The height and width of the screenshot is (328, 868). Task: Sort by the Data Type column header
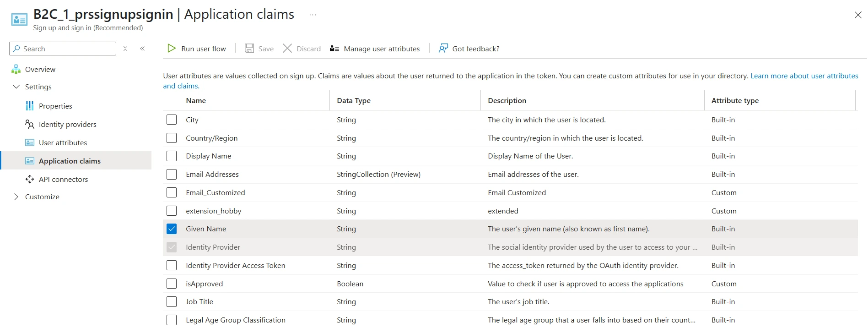click(x=354, y=100)
